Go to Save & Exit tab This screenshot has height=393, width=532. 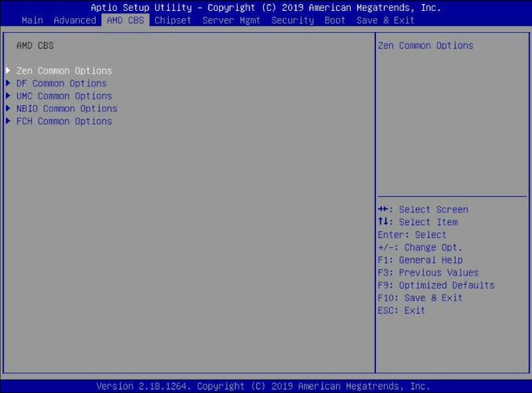[385, 20]
